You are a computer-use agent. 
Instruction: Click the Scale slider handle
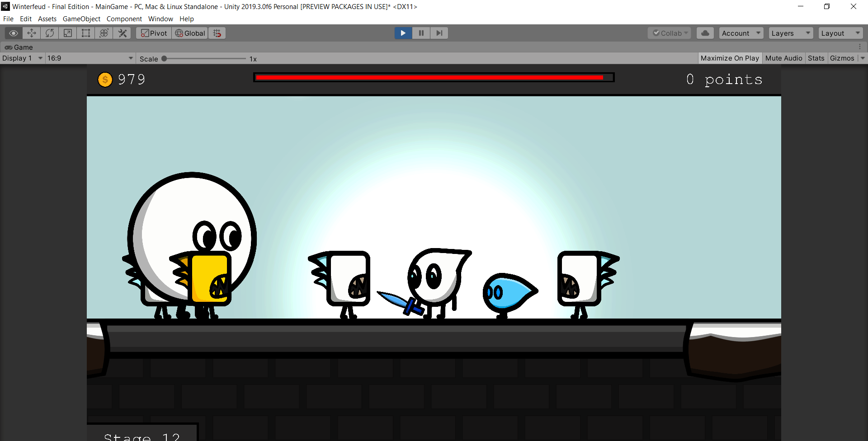165,59
